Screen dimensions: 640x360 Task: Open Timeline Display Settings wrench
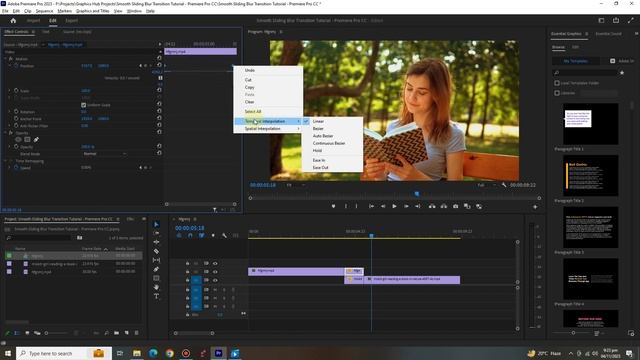(x=224, y=236)
